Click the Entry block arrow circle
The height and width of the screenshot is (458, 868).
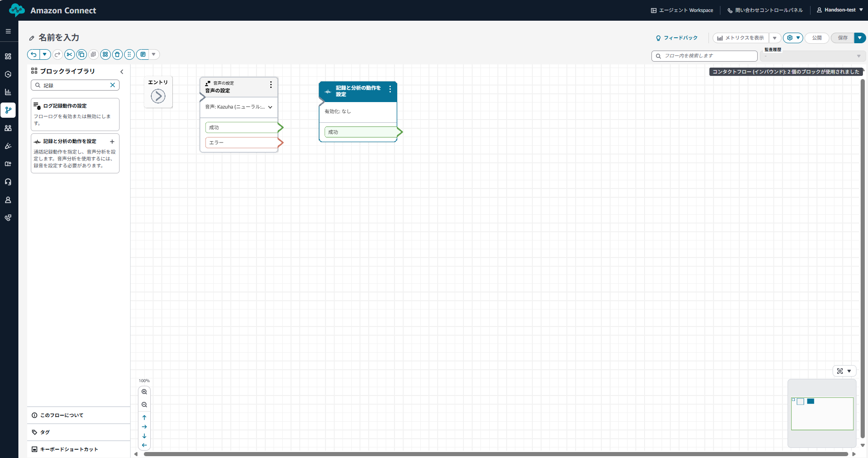click(158, 96)
